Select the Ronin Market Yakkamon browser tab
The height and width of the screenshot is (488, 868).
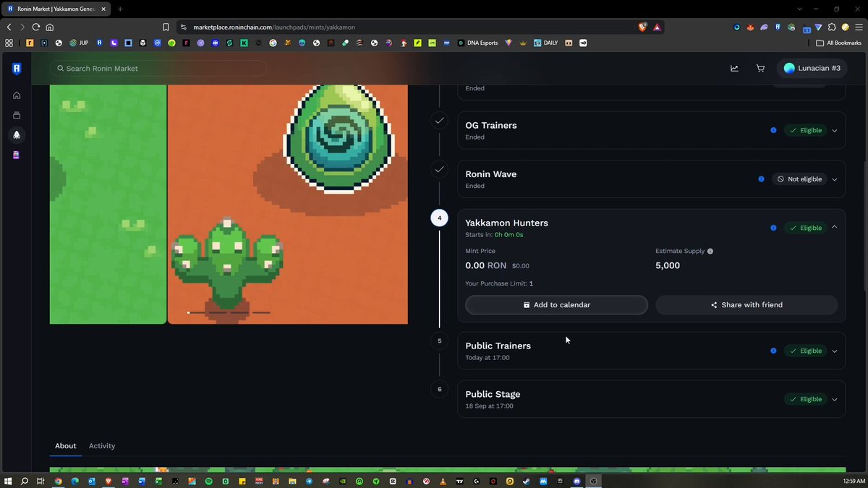click(56, 9)
